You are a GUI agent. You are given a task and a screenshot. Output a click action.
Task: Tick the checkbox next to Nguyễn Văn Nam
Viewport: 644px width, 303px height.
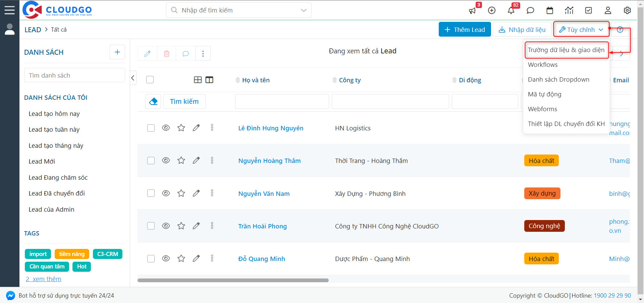pos(151,193)
